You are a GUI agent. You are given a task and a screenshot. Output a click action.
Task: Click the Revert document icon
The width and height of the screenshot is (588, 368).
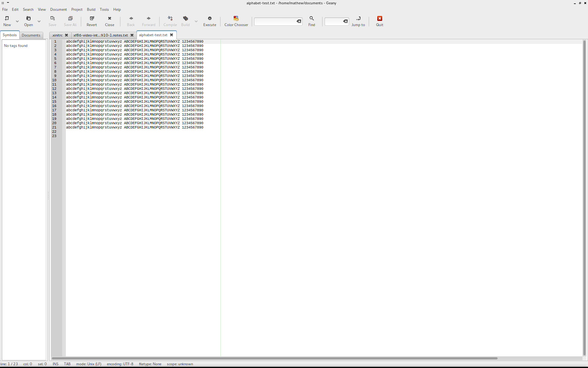[x=92, y=19]
